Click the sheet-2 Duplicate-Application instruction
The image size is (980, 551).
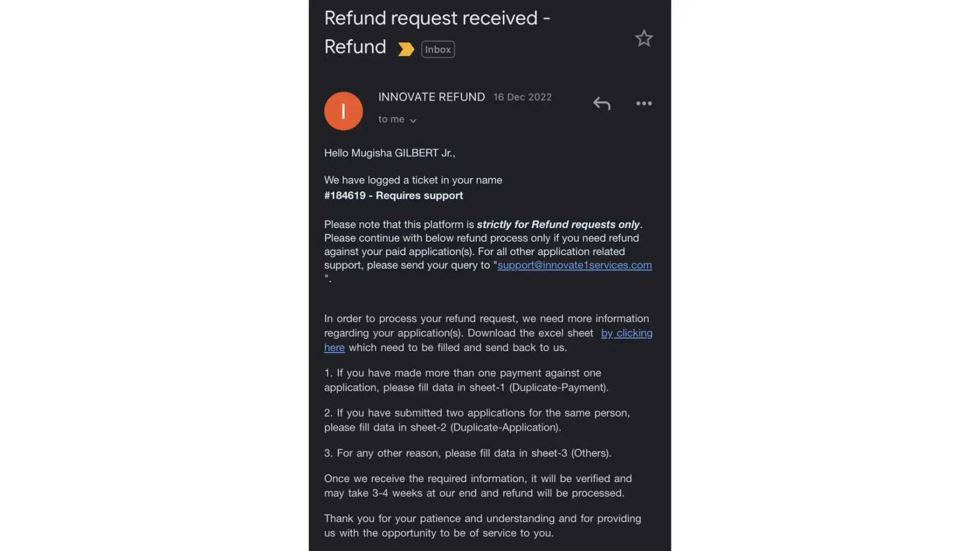click(x=476, y=420)
